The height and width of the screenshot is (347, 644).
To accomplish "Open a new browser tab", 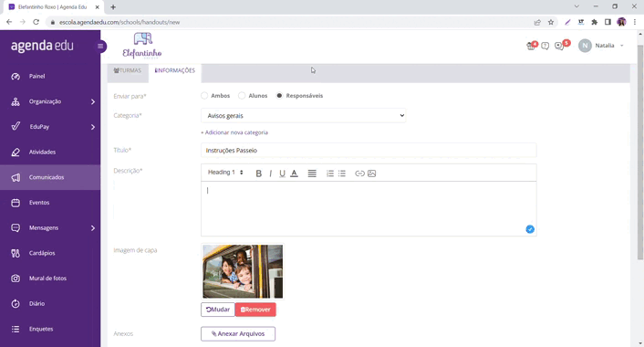I will pyautogui.click(x=113, y=7).
